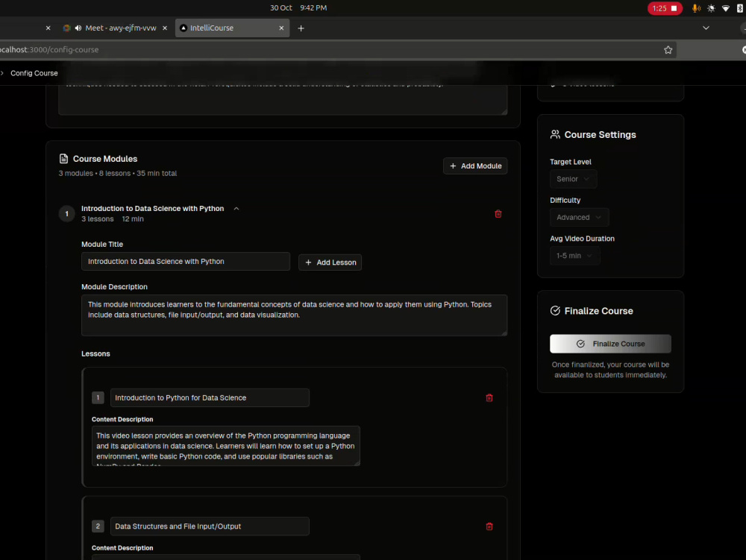This screenshot has width=746, height=560.
Task: Click the '3 lessons' module count text
Action: (x=98, y=219)
